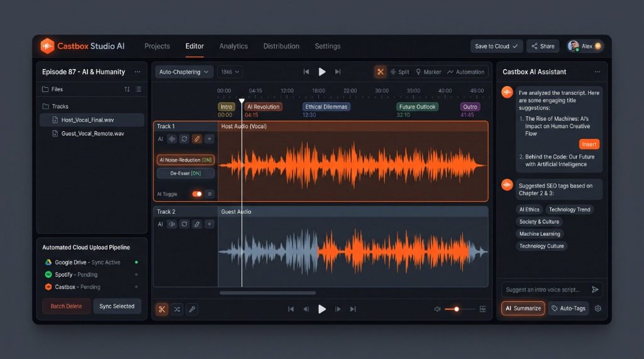Switch to the Editor tab
This screenshot has height=359, width=644.
coord(194,46)
